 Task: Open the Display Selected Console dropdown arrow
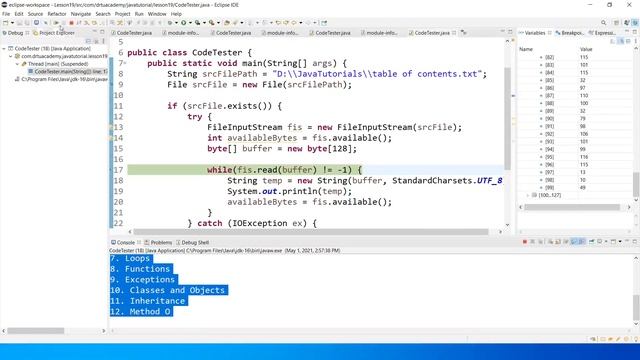pyautogui.click(x=606, y=242)
